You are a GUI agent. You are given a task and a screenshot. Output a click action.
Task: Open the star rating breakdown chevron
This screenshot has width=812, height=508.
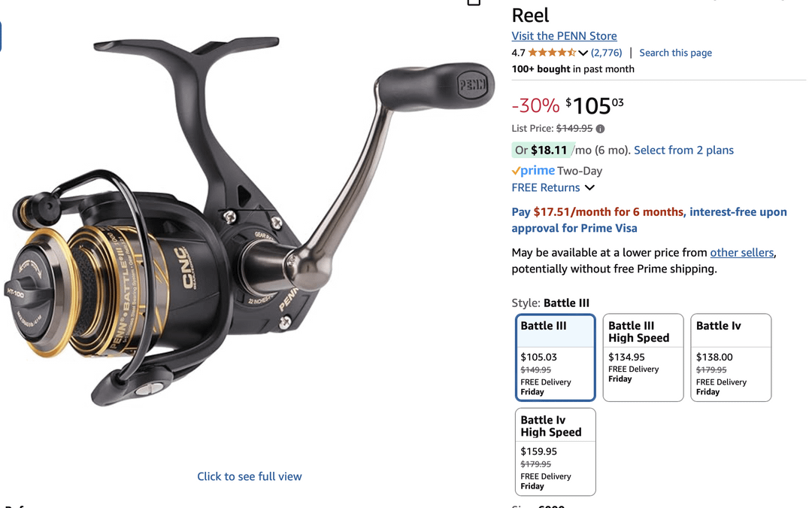click(x=583, y=53)
